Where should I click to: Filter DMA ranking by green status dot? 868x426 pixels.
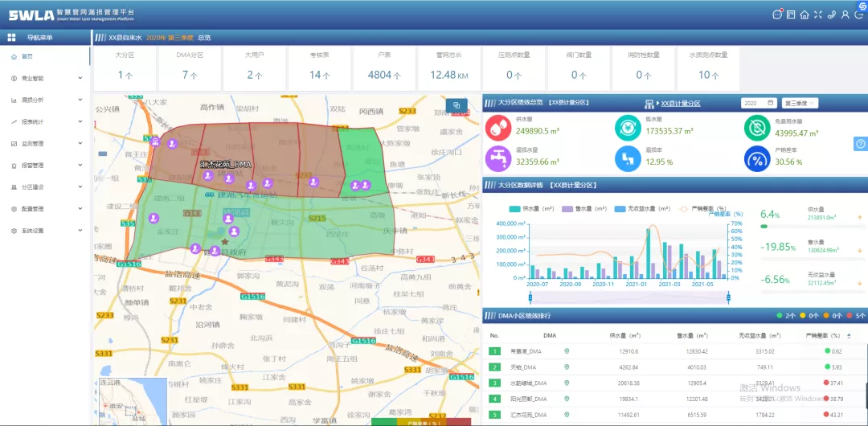coord(780,316)
